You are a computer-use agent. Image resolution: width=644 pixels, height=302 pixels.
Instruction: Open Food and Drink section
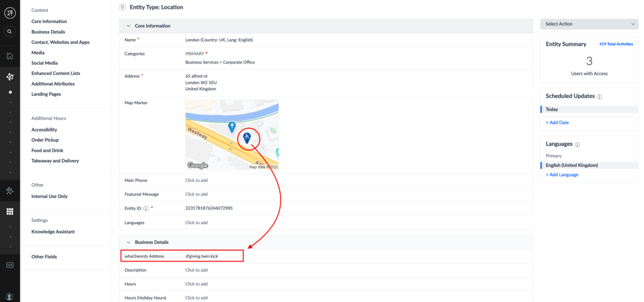pyautogui.click(x=47, y=150)
